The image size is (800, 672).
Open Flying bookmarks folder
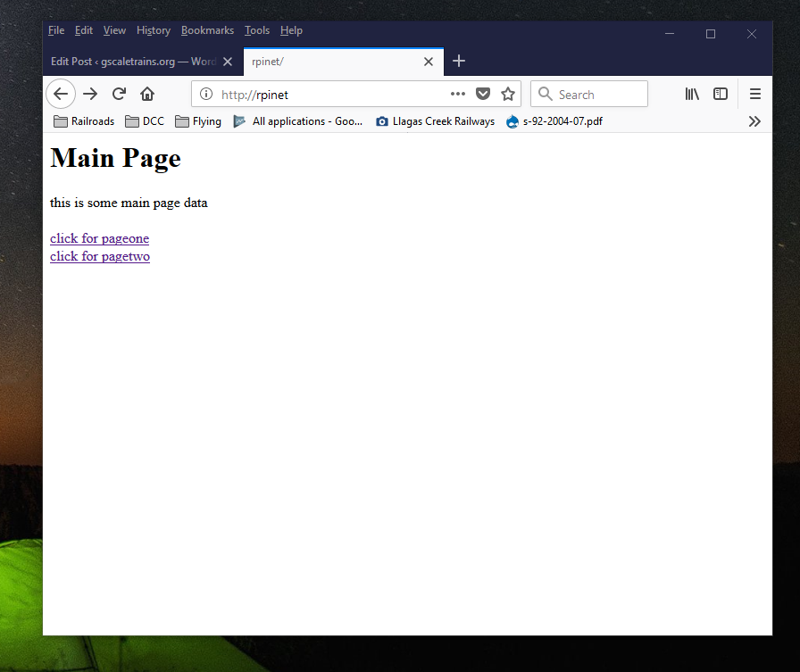click(198, 121)
